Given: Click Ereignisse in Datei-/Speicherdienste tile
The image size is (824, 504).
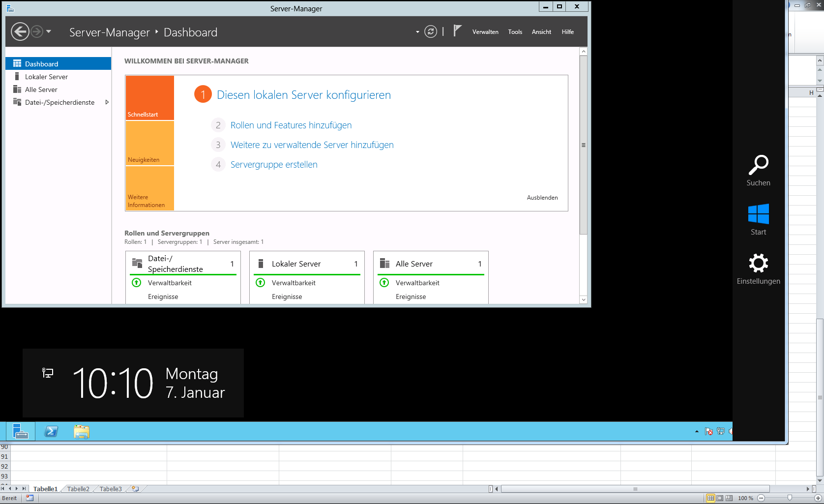Looking at the screenshot, I should coord(163,296).
